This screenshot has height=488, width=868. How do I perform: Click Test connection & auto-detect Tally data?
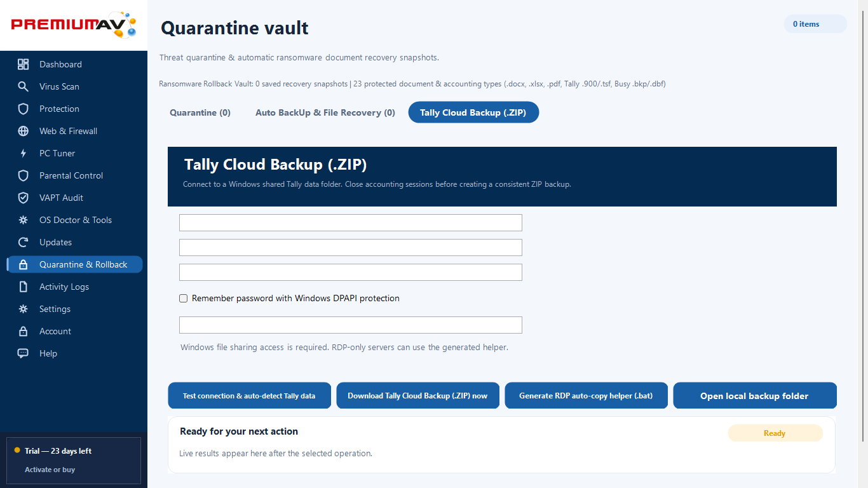(249, 396)
